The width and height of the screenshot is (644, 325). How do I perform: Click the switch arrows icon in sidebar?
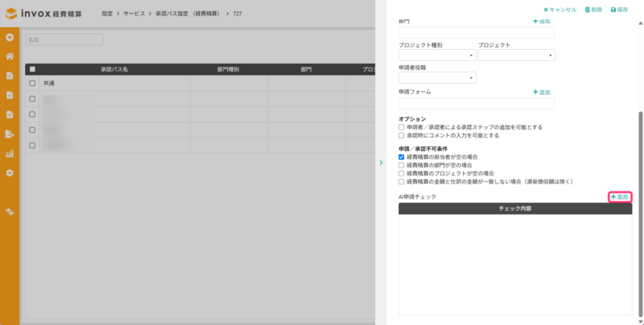click(10, 212)
